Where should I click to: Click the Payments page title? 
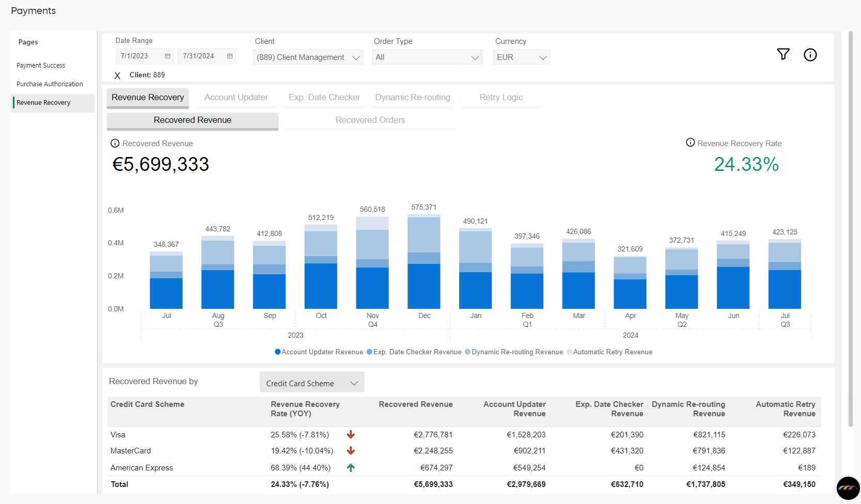34,11
